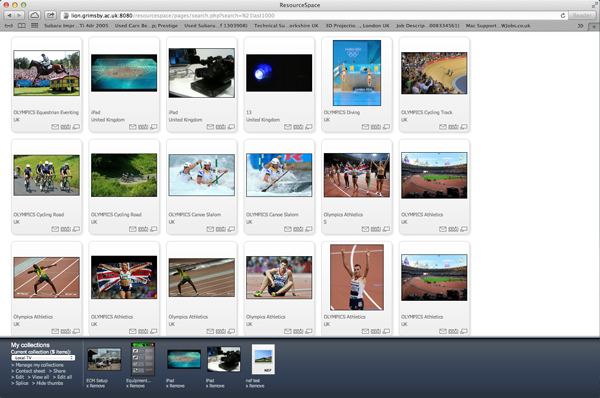600x398 pixels.
Task: Click the Safari share button in the toolbar
Action: click(x=51, y=15)
